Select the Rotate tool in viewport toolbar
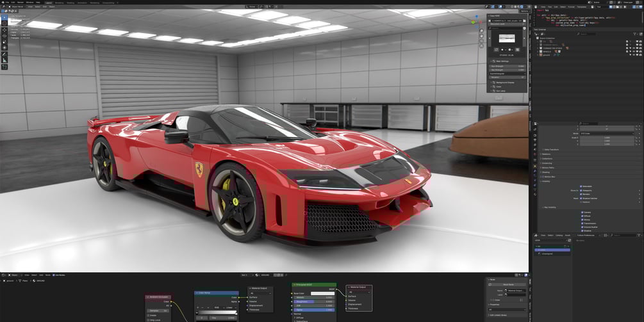Image resolution: width=644 pixels, height=322 pixels. 4,36
